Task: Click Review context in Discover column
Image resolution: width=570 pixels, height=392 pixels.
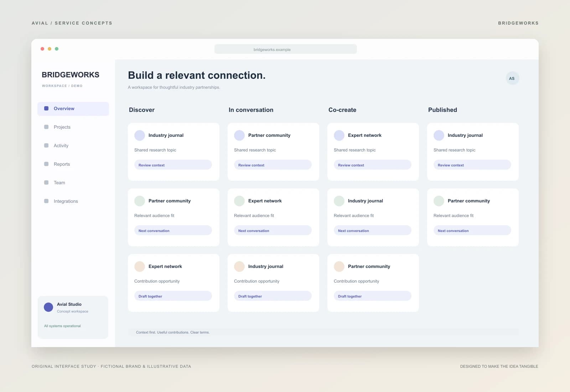Action: click(173, 165)
